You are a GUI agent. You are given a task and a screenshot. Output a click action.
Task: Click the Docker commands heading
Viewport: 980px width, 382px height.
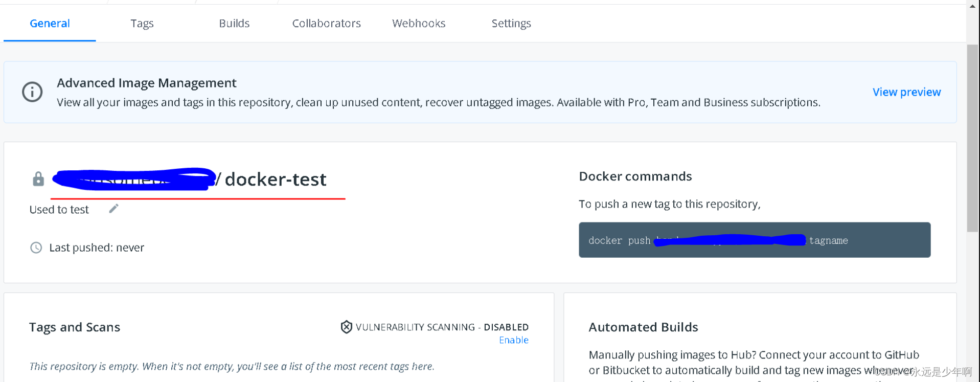point(635,176)
